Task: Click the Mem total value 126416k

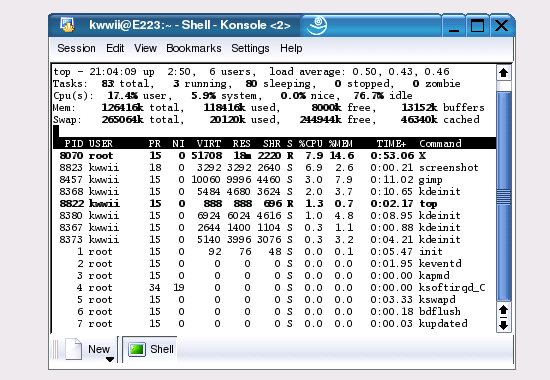Action: (122, 107)
